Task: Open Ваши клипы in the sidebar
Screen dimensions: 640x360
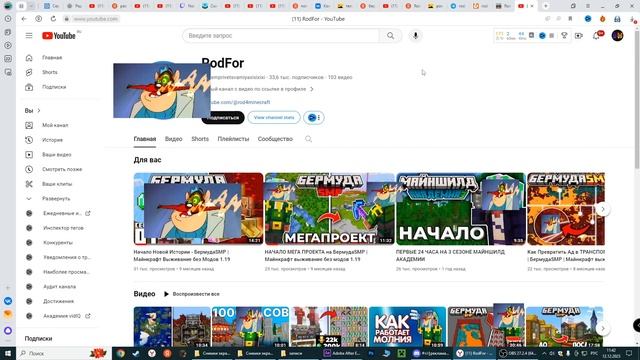Action: pyautogui.click(x=58, y=184)
